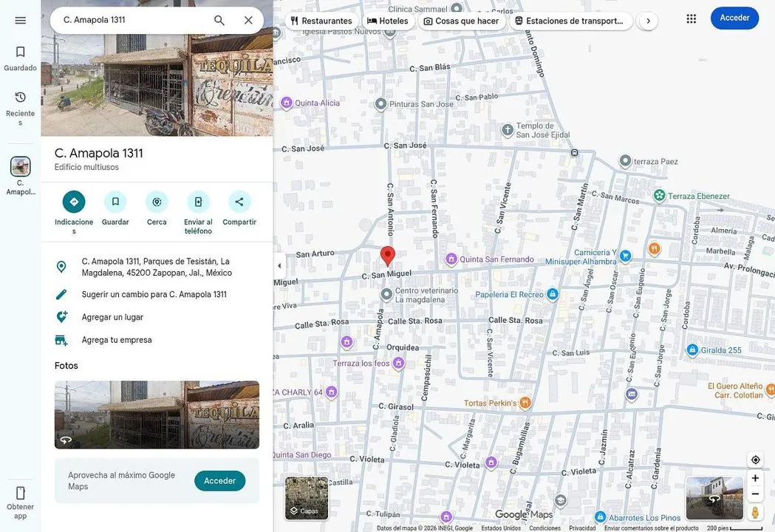Viewport: 775px width, 532px height.
Task: Click the address line with location icon
Action: click(157, 267)
